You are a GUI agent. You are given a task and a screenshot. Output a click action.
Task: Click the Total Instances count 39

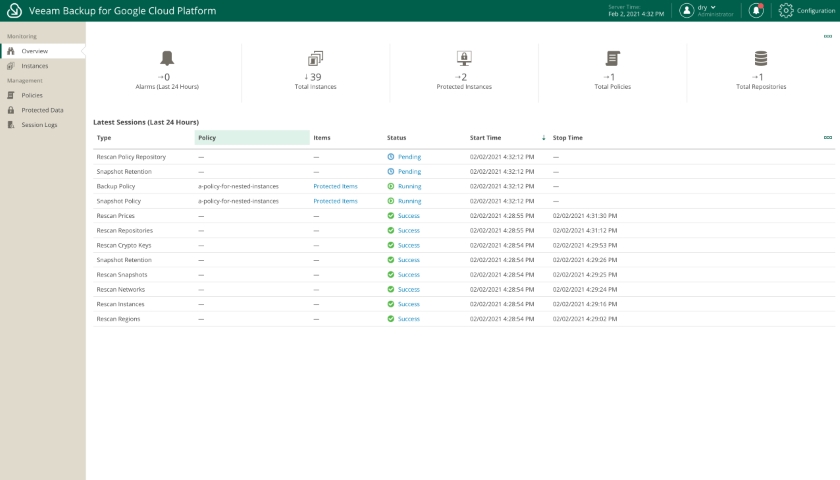click(x=316, y=77)
